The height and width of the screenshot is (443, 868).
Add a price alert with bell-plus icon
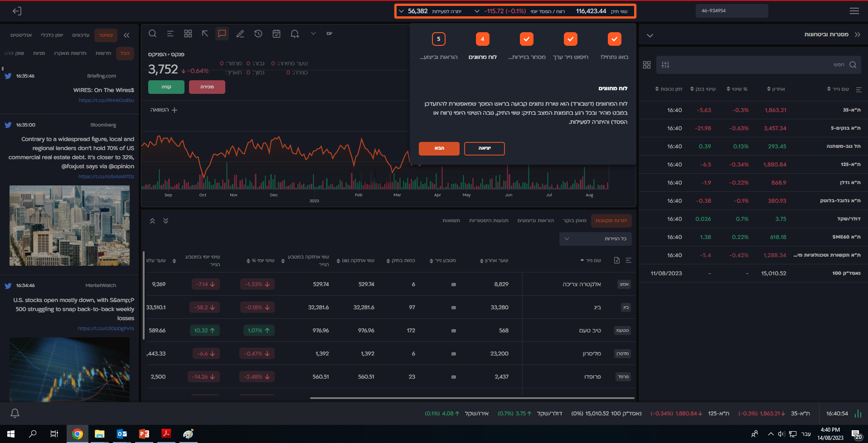(x=295, y=34)
